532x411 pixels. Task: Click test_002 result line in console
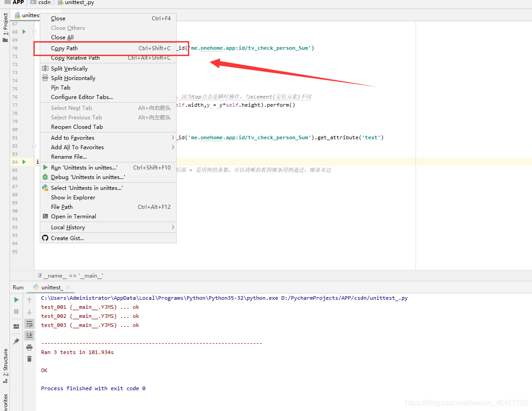(x=90, y=316)
